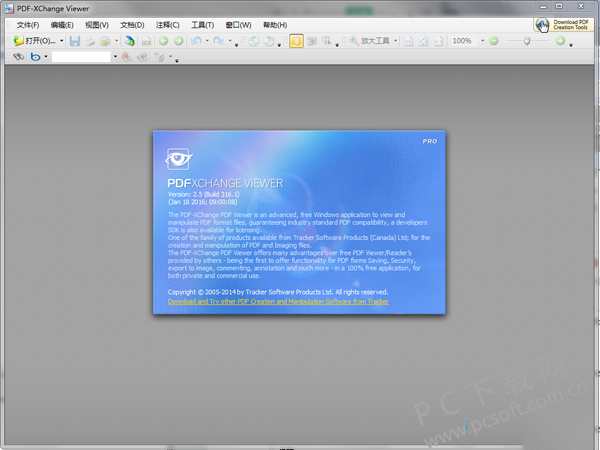
Task: Click the Download PDF Creation Tools button
Action: point(563,25)
